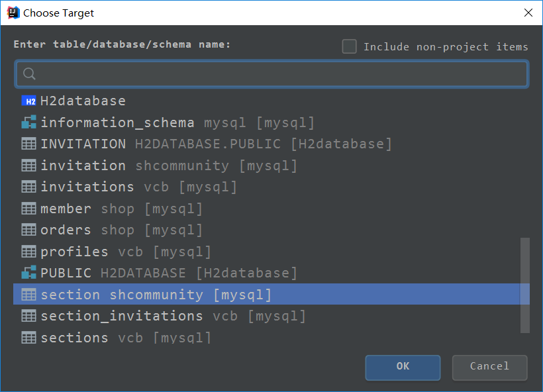Click the table icon beside highlighted section
The height and width of the screenshot is (392, 543).
[x=28, y=295]
